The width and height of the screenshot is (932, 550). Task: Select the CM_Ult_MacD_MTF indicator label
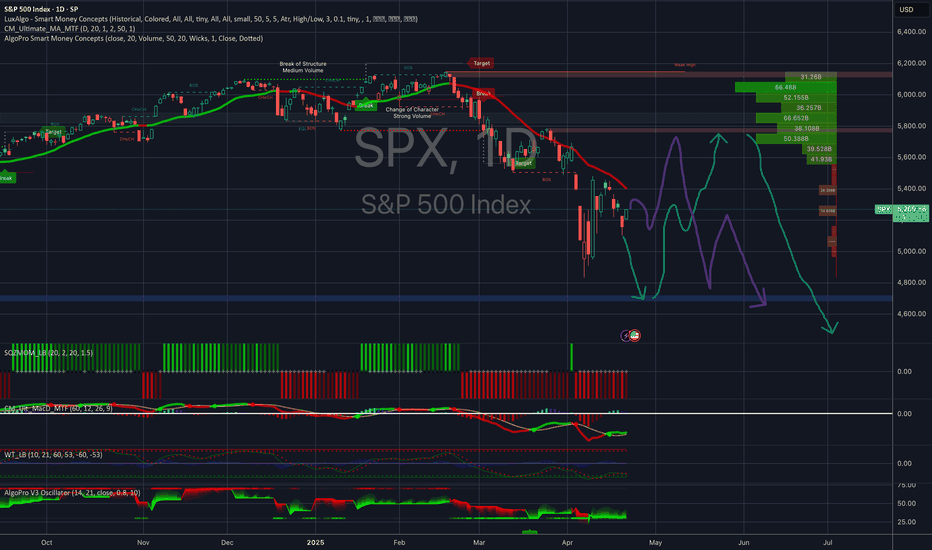58,408
